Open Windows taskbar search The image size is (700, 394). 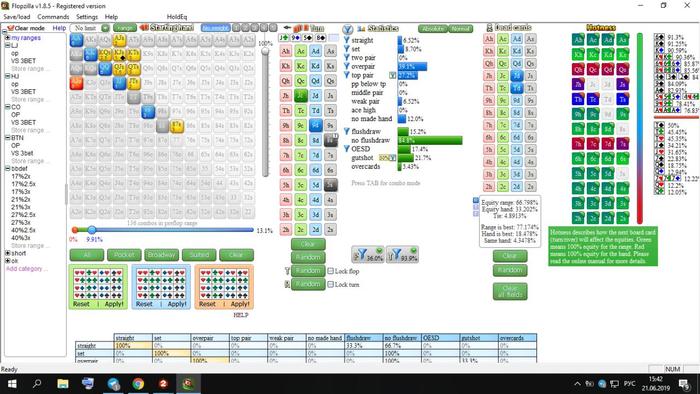click(x=38, y=384)
